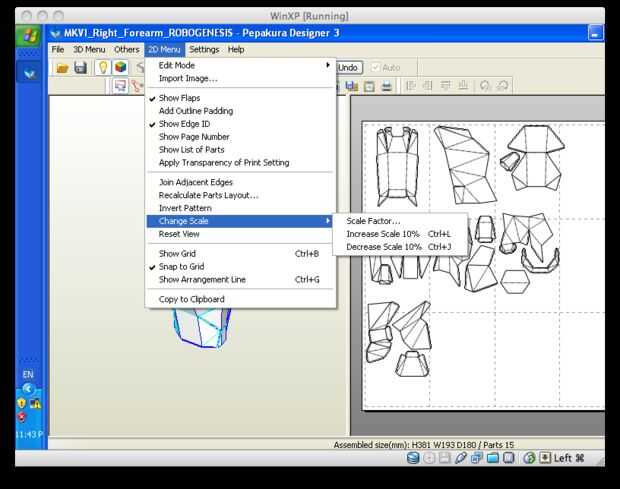620x489 pixels.
Task: Toggle the light bulb icon
Action: pos(103,68)
